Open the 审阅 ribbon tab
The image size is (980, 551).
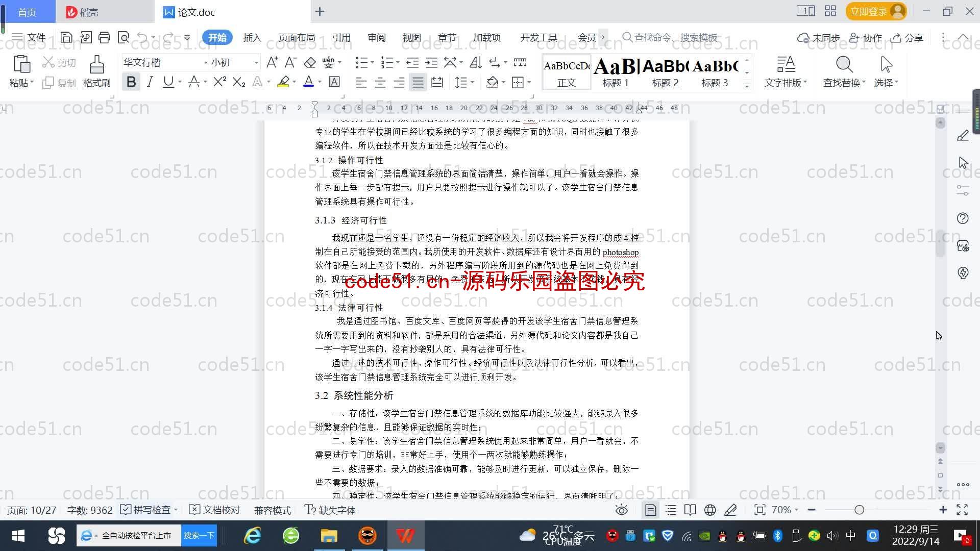click(375, 37)
